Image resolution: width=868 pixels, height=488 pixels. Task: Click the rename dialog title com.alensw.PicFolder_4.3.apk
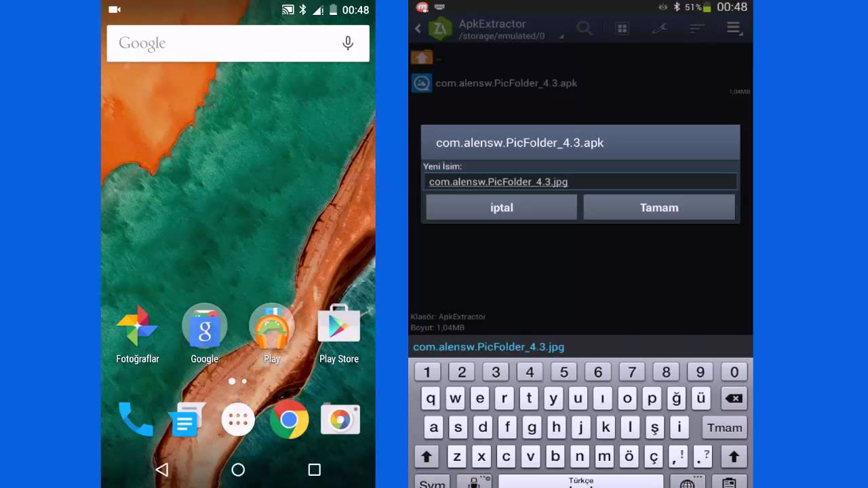[x=519, y=143]
